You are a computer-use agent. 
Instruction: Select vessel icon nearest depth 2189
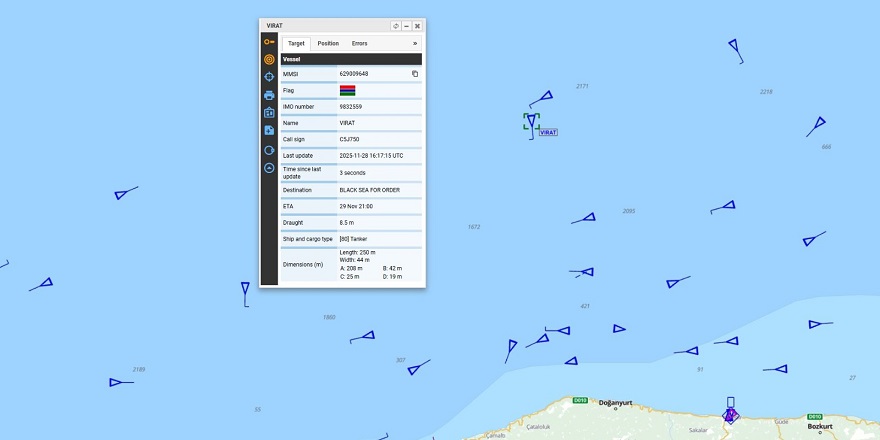pos(116,383)
